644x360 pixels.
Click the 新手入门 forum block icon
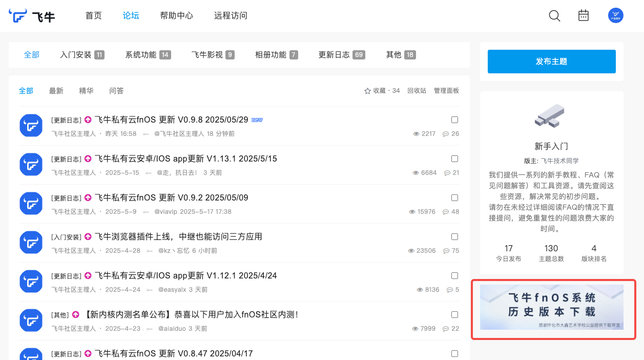(549, 116)
